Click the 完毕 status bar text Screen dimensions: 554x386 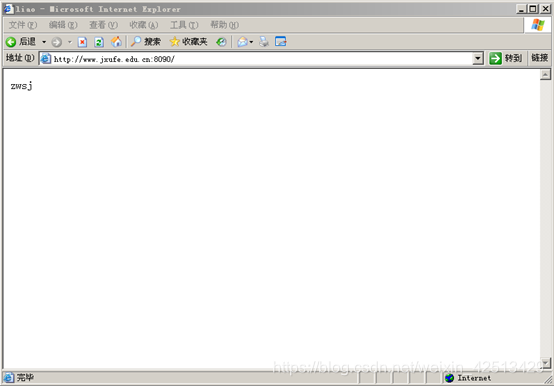(25, 378)
